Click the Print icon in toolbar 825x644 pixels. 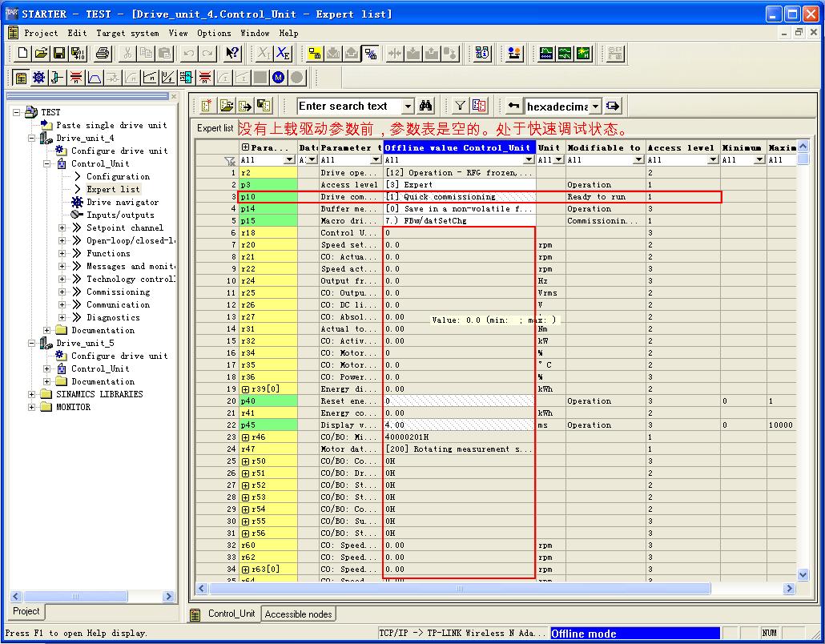point(103,54)
